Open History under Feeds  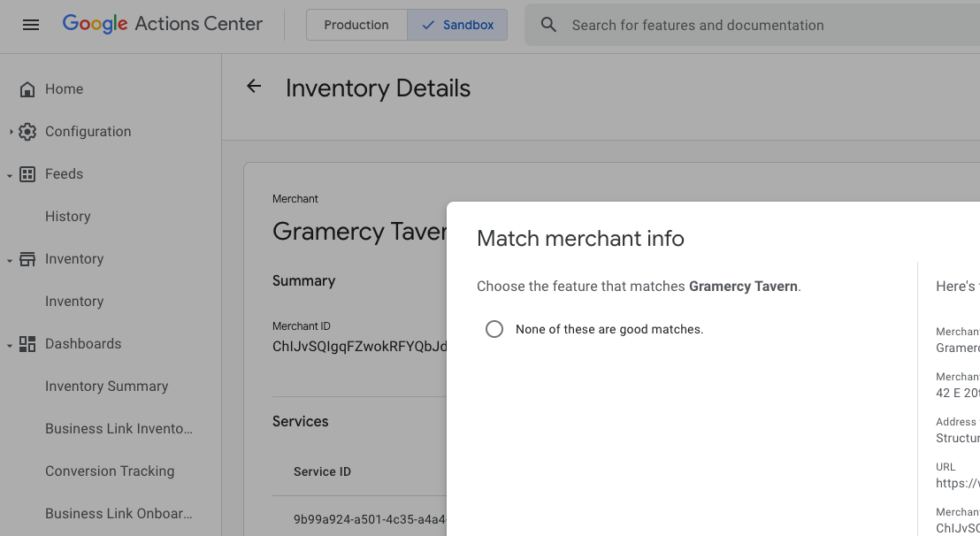(67, 217)
